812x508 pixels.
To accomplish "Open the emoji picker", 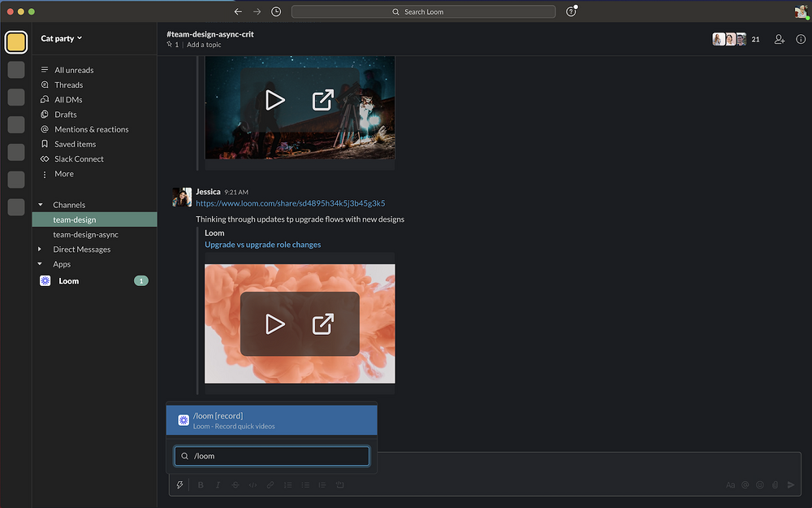I will [760, 485].
